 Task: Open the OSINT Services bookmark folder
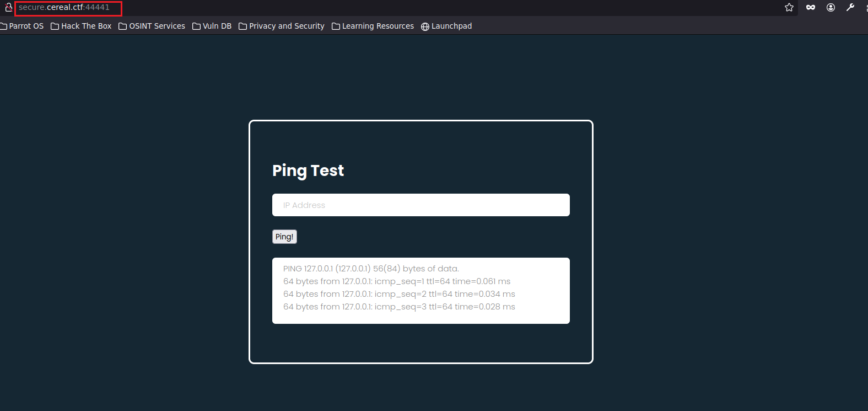(152, 26)
